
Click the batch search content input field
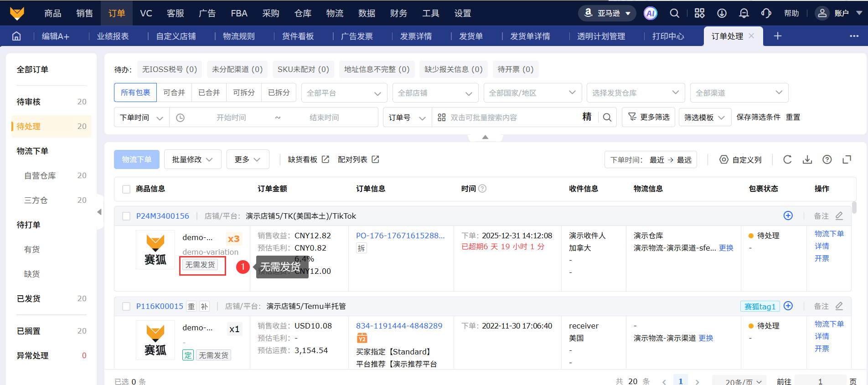[x=513, y=118]
